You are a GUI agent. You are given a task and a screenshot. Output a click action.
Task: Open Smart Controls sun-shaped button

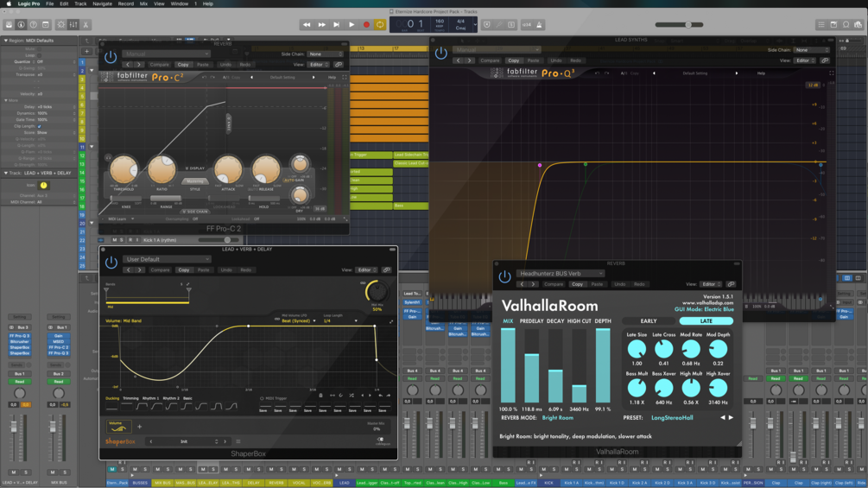(61, 24)
